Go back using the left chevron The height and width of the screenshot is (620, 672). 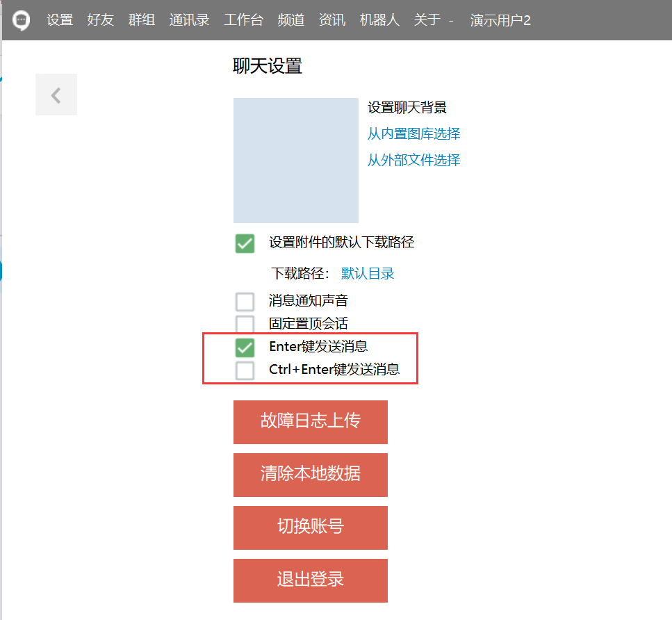click(x=56, y=95)
